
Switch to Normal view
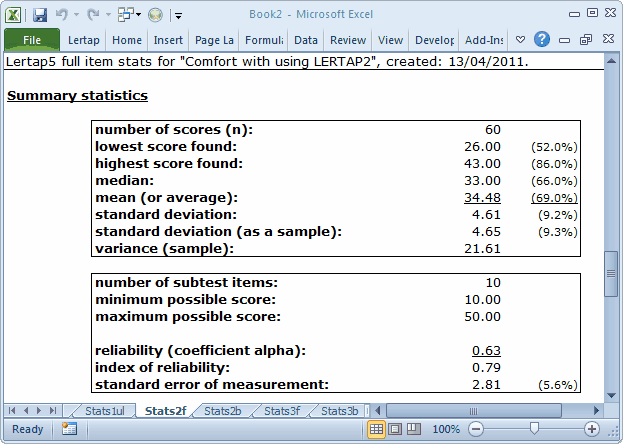click(376, 429)
